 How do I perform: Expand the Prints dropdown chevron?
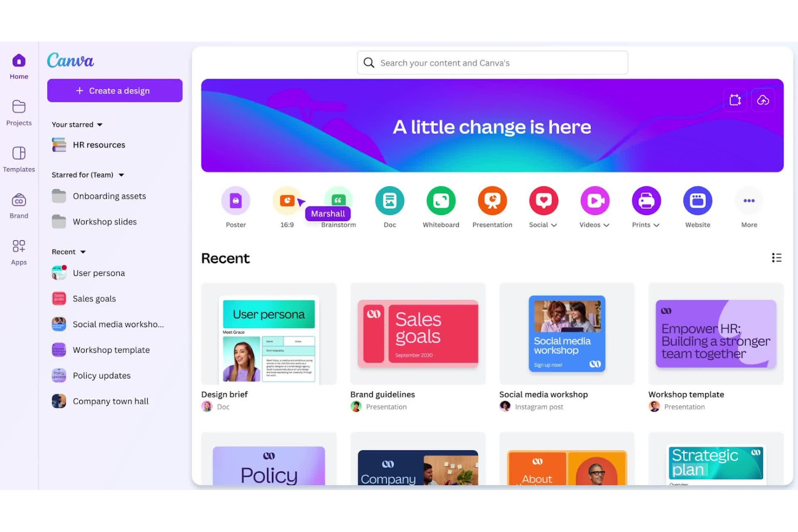pyautogui.click(x=656, y=225)
